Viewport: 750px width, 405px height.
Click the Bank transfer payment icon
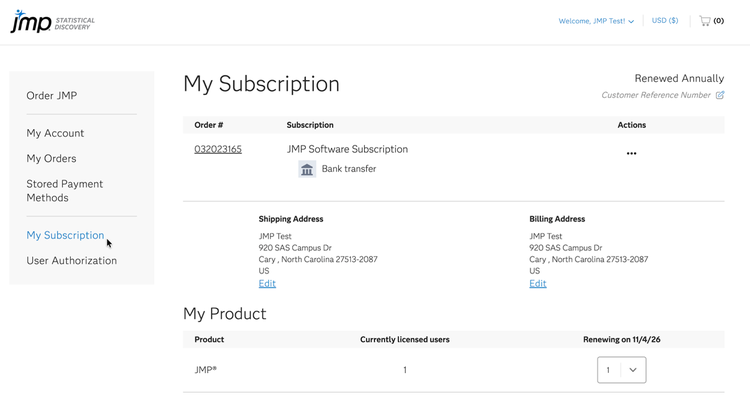pos(307,169)
